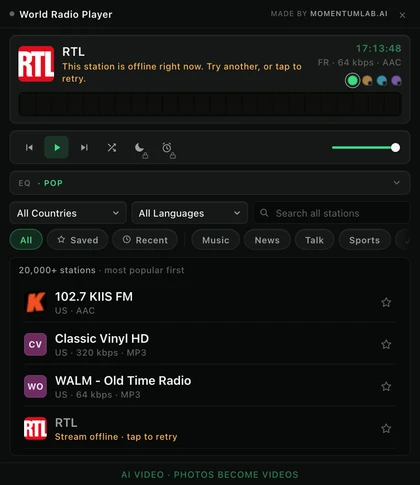Play 102.7 KIIS FM station

click(x=210, y=302)
